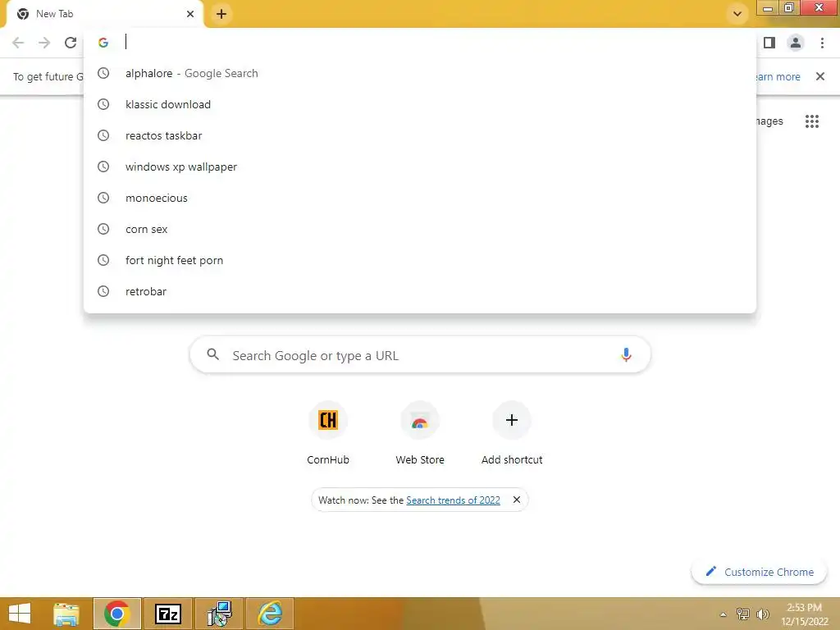Click the Chrome taskbar icon
Image resolution: width=840 pixels, height=630 pixels.
[116, 614]
